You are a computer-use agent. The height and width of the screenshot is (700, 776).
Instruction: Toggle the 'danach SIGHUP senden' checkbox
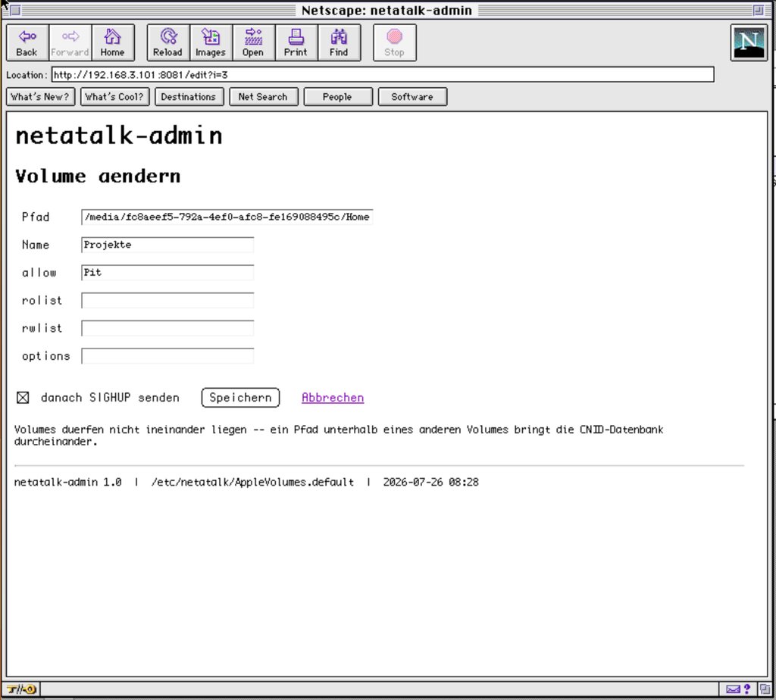point(23,397)
